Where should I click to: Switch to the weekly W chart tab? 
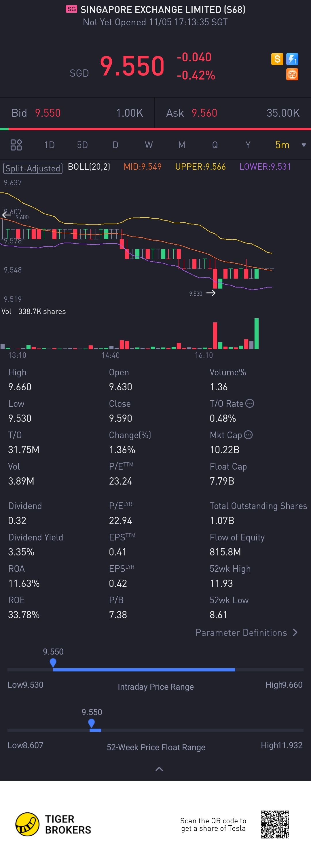click(149, 145)
